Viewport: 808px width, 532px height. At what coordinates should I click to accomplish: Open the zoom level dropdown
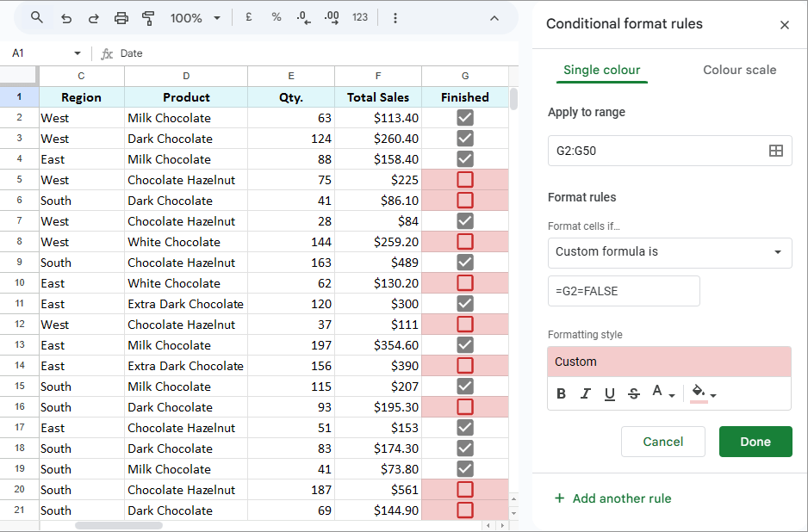[194, 17]
